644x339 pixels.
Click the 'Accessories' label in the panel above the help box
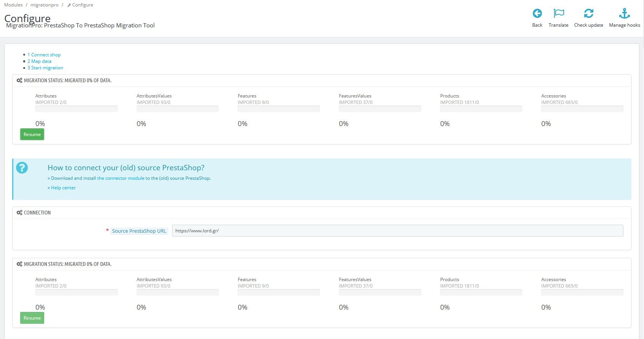point(554,96)
